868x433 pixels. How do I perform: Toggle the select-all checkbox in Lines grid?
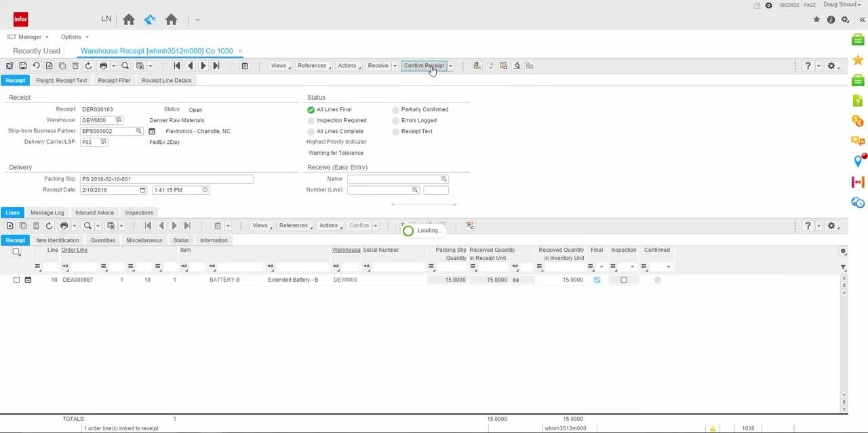pos(16,252)
